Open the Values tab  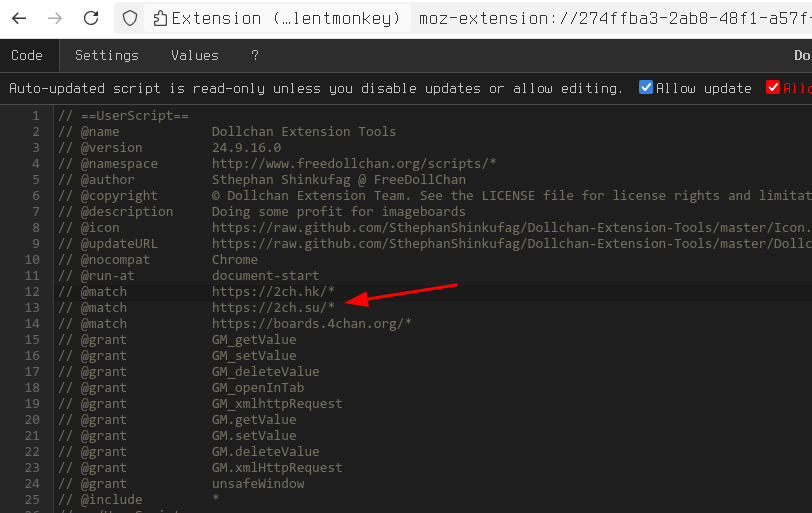pos(195,56)
